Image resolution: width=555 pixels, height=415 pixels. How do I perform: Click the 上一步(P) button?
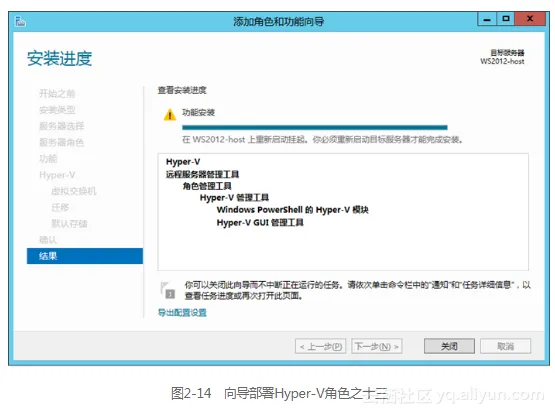[321, 346]
